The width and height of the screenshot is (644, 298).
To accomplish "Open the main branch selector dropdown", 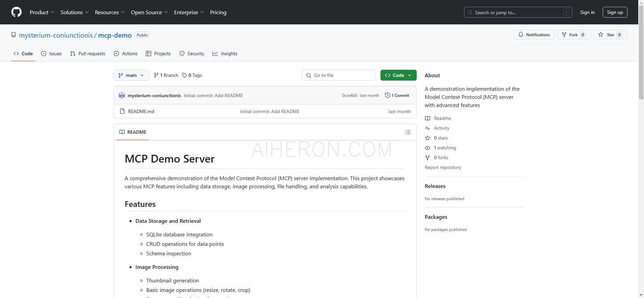I will (131, 75).
